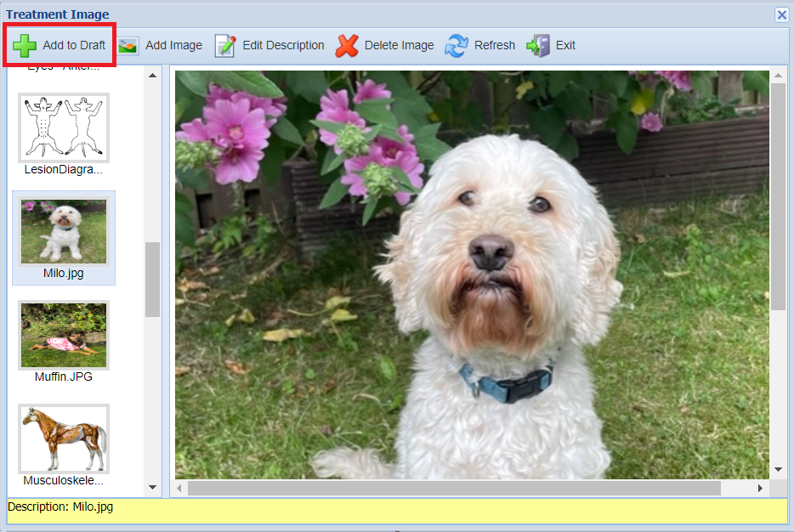Click the Add Image picture icon
The width and height of the screenshot is (794, 532).
(128, 46)
